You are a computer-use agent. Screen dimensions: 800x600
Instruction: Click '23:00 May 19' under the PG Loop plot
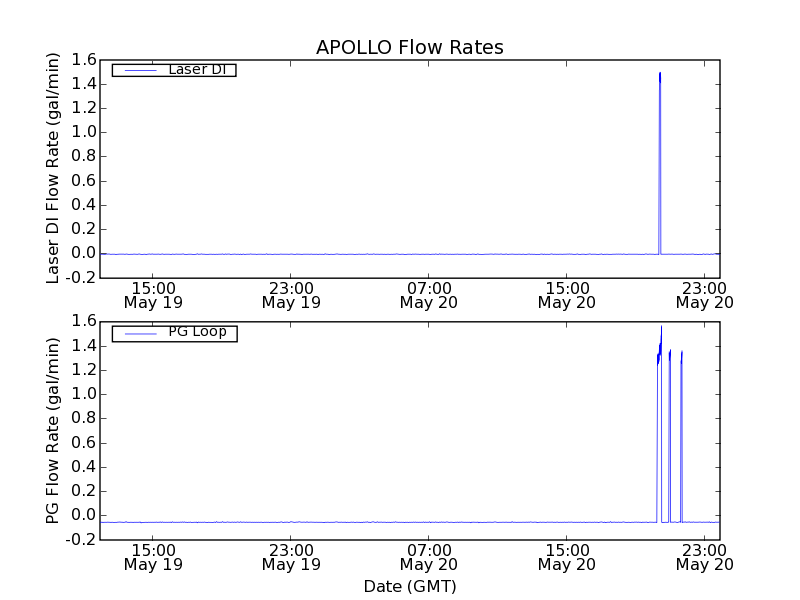[x=291, y=557]
